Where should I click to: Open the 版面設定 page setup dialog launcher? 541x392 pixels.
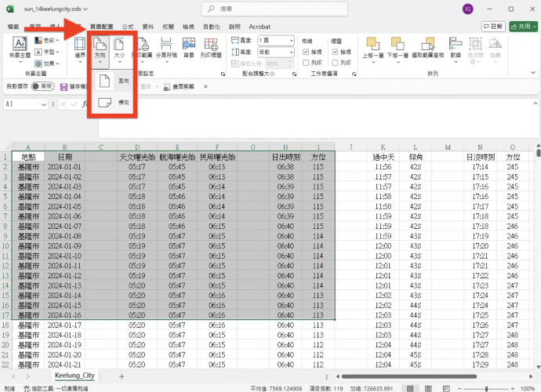223,74
